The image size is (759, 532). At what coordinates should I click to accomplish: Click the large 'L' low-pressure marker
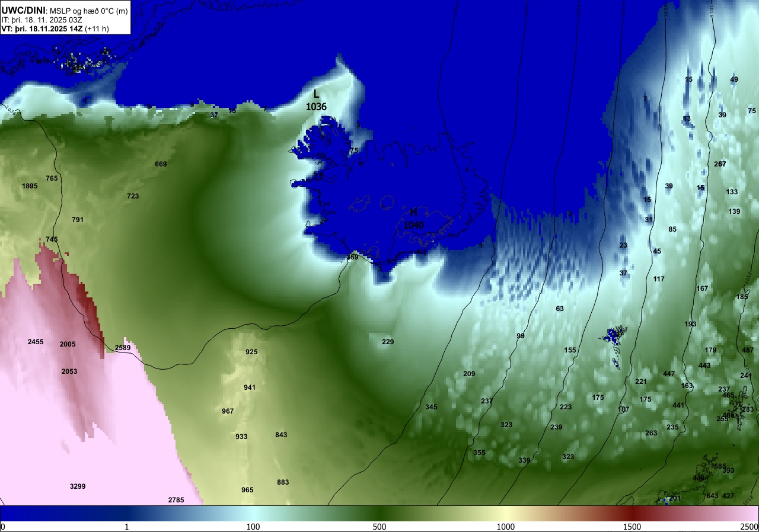(316, 94)
